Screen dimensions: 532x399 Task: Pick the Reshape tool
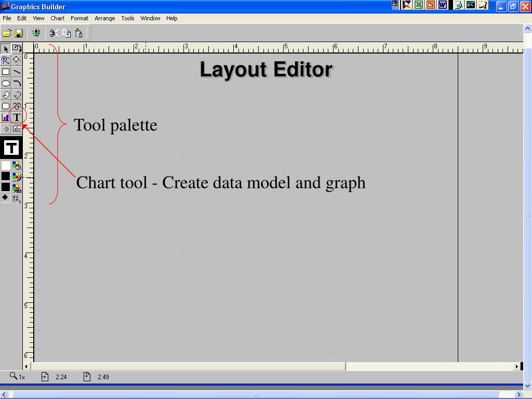[x=17, y=60]
